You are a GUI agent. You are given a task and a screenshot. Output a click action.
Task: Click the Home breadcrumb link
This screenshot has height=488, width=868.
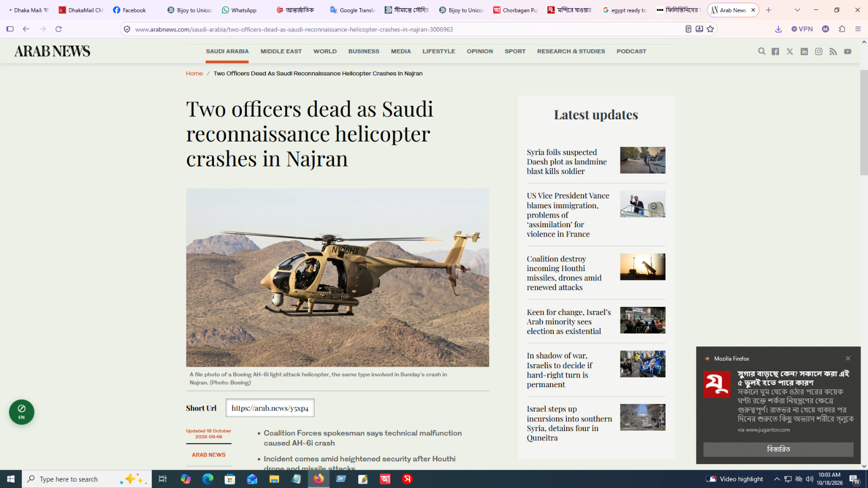click(x=194, y=74)
